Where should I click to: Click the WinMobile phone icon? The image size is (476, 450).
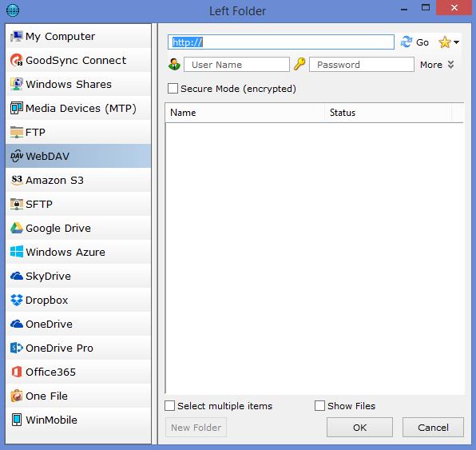coord(17,420)
